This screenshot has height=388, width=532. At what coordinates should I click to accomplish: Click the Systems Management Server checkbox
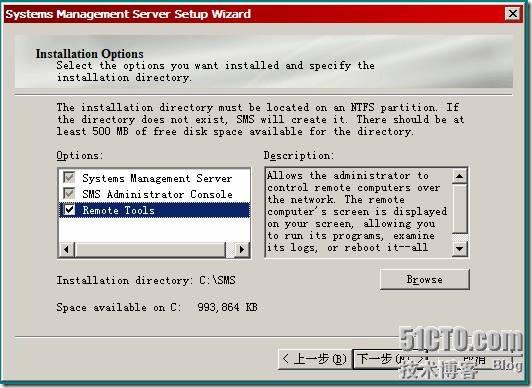click(69, 177)
